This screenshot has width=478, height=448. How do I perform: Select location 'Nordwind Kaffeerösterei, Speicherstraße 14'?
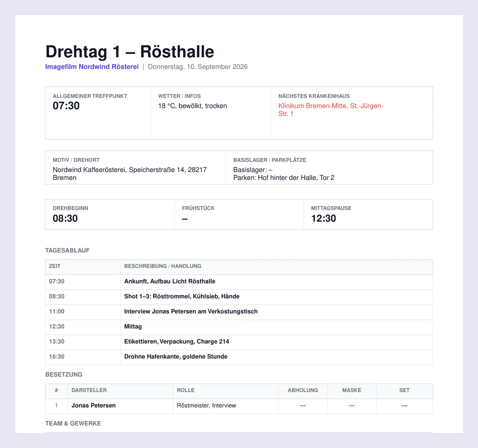click(130, 174)
